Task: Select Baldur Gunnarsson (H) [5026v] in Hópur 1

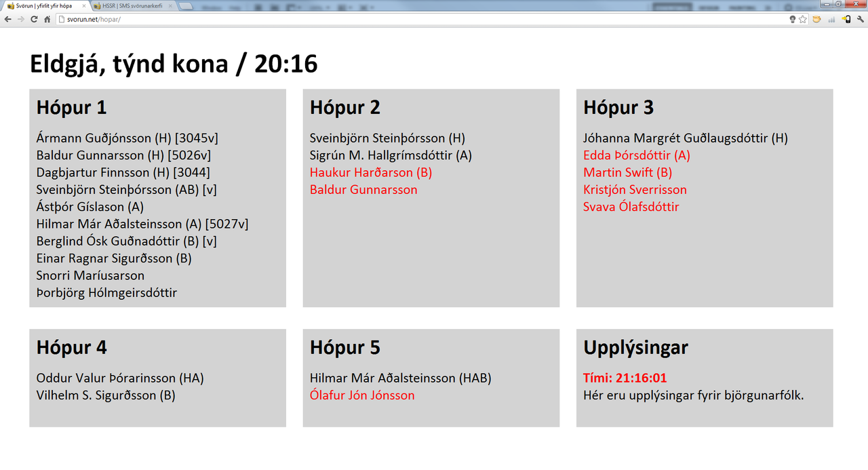Action: tap(124, 155)
